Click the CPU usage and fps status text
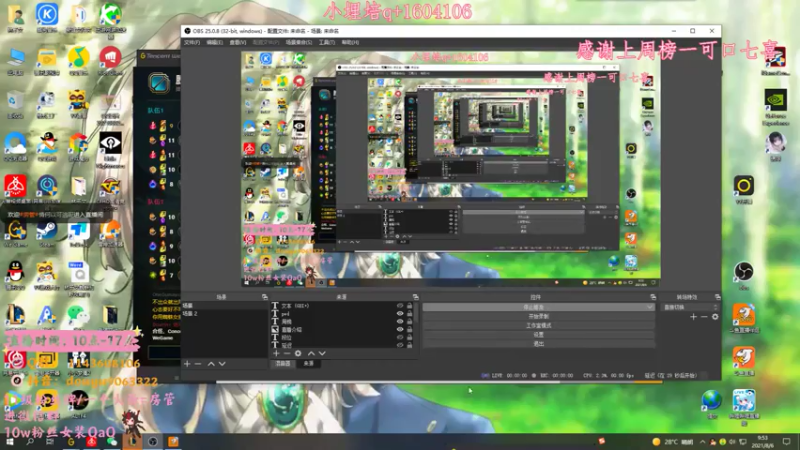This screenshot has width=800, height=450. (x=608, y=376)
